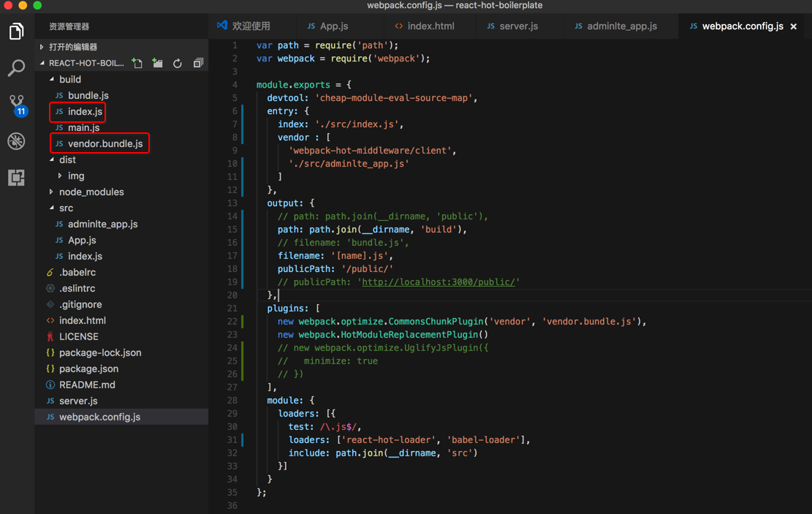Close the webpack.config.js tab
The height and width of the screenshot is (514, 812).
[x=794, y=26]
